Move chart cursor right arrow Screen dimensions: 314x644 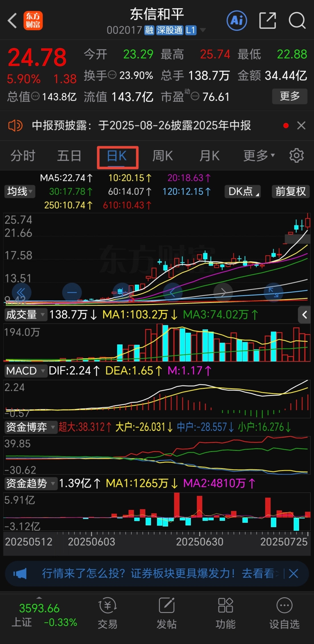click(x=223, y=292)
